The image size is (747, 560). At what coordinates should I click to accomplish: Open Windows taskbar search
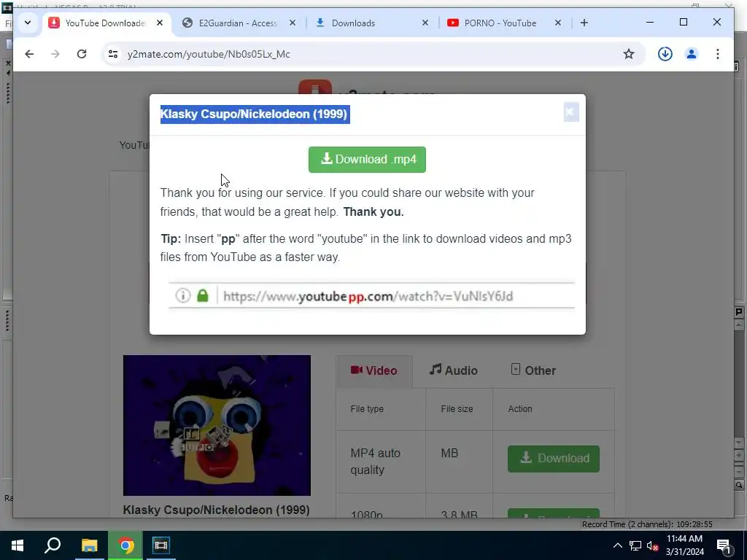pos(53,545)
